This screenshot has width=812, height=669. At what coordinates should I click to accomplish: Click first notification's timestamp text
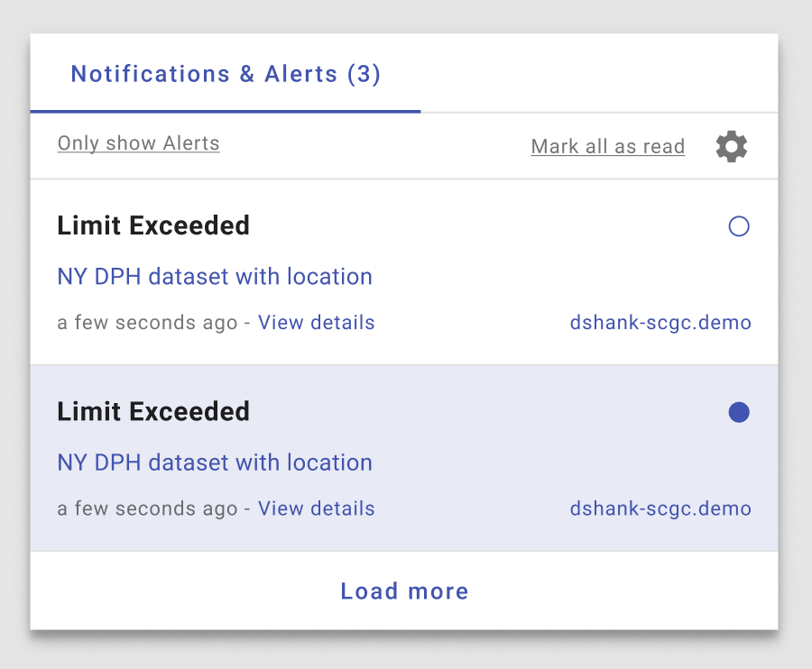147,323
